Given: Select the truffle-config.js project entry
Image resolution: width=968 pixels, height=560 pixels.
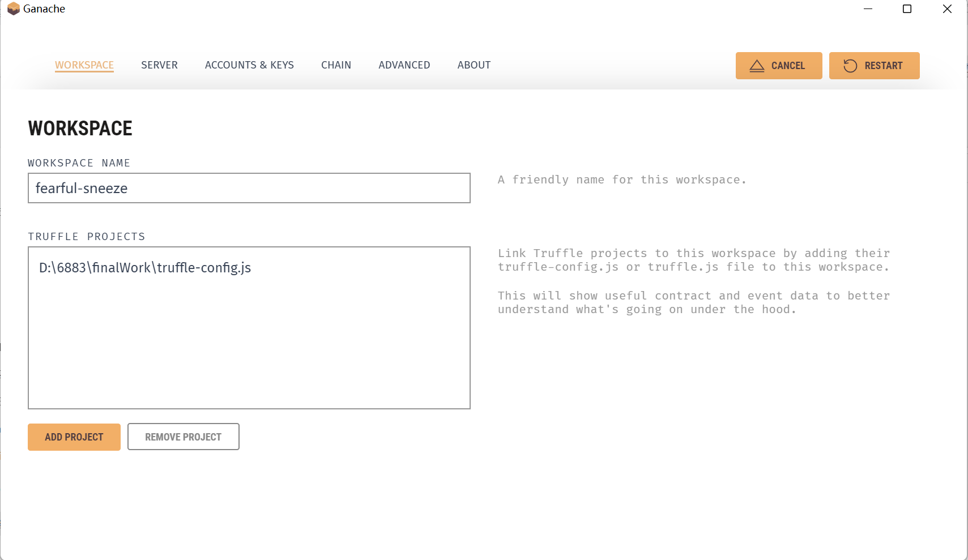Looking at the screenshot, I should (145, 268).
